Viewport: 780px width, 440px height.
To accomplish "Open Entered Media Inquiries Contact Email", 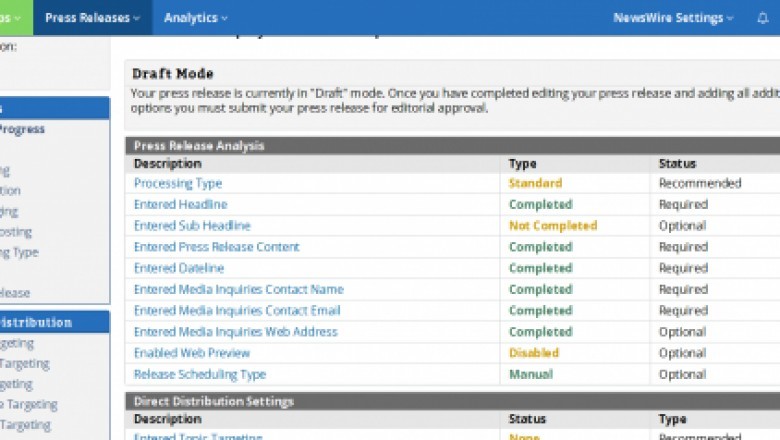I will click(x=237, y=311).
